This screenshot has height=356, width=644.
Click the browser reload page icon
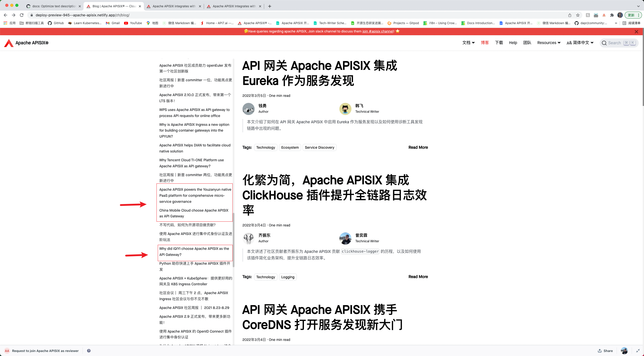[x=22, y=15]
